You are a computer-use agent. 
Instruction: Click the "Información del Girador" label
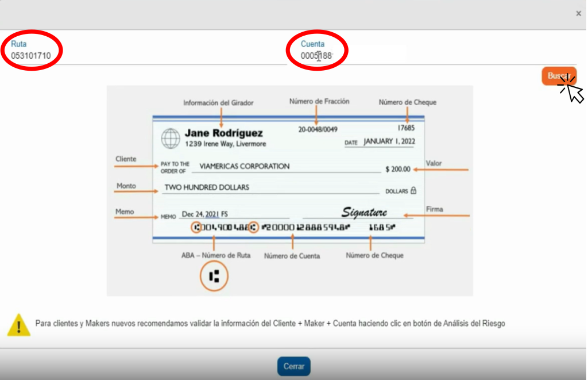point(218,103)
